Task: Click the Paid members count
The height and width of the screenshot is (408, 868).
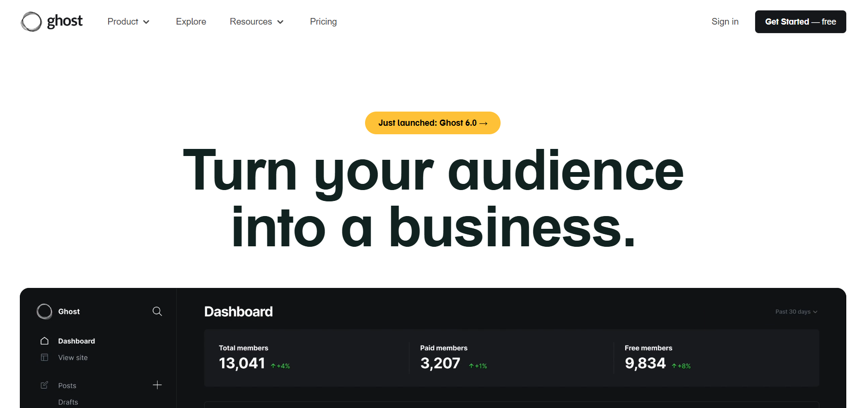Action: 440,363
